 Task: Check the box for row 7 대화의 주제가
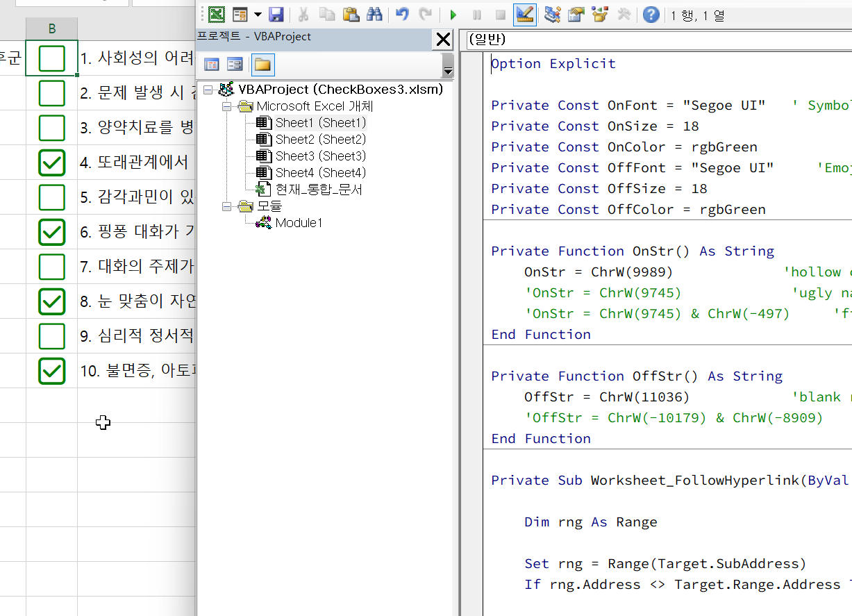click(x=52, y=267)
